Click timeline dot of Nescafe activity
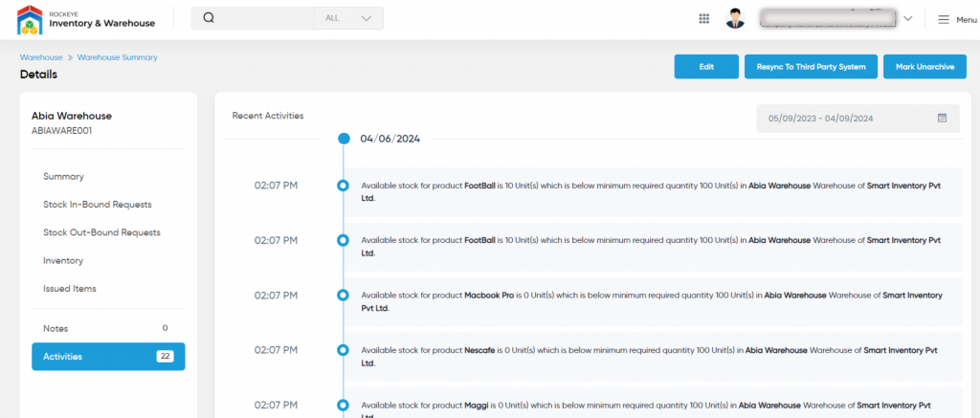980x418 pixels. coord(343,350)
